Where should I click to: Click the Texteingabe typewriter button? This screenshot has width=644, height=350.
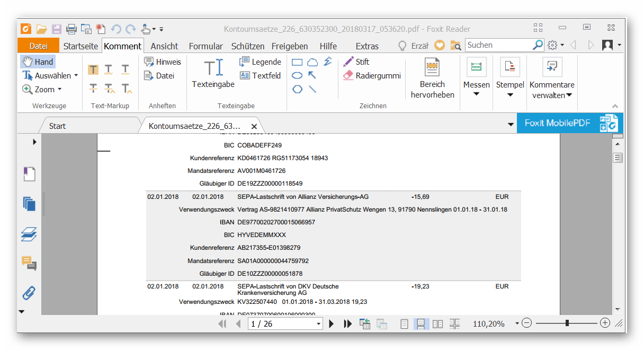coord(213,74)
